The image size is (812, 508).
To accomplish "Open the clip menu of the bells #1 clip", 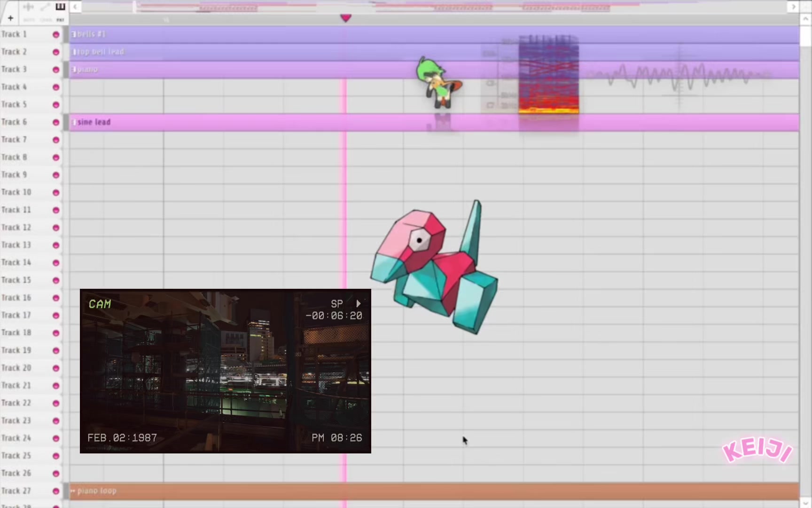I will 74,34.
